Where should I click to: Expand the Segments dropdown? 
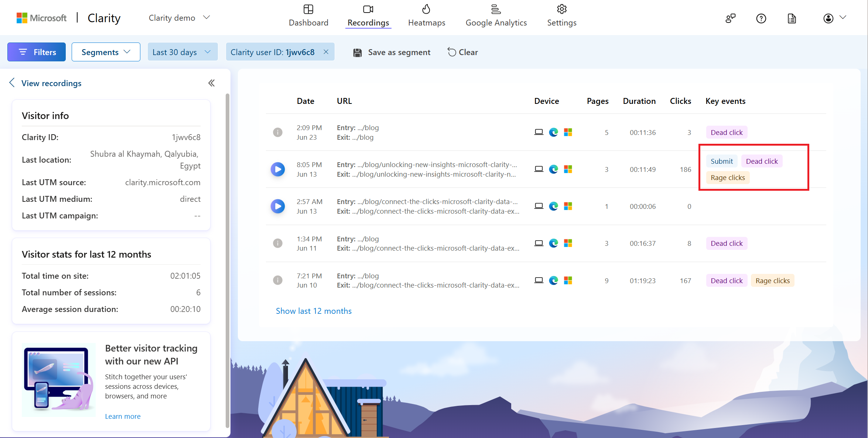106,52
